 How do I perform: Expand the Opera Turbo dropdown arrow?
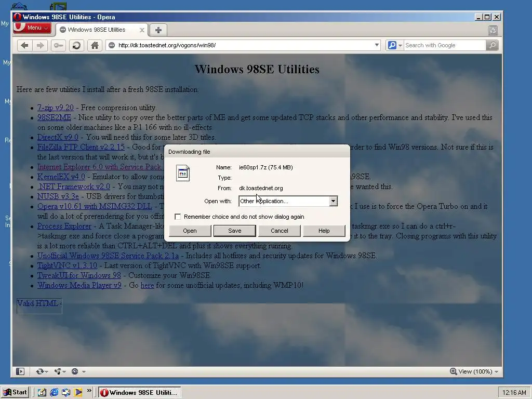tap(84, 372)
